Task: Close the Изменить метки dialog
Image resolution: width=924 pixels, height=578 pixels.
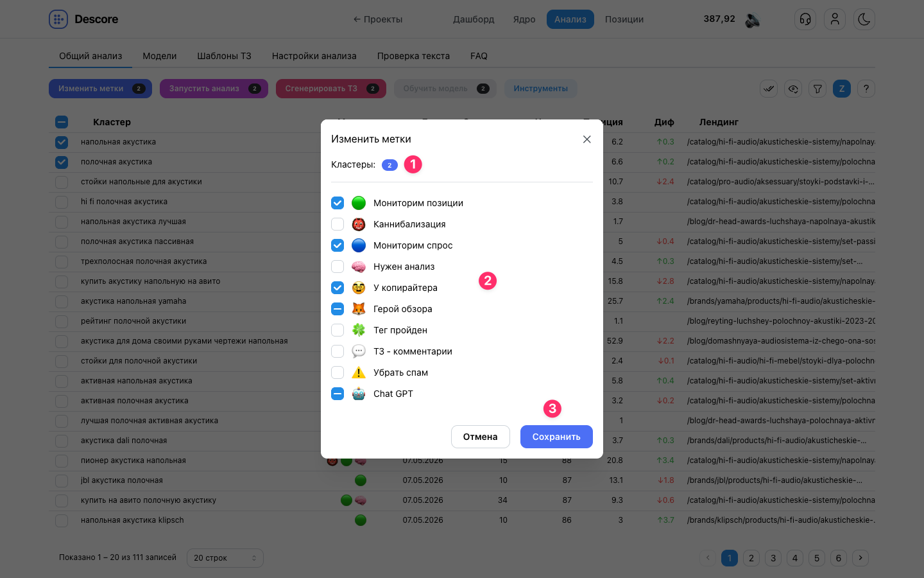Action: click(x=586, y=139)
